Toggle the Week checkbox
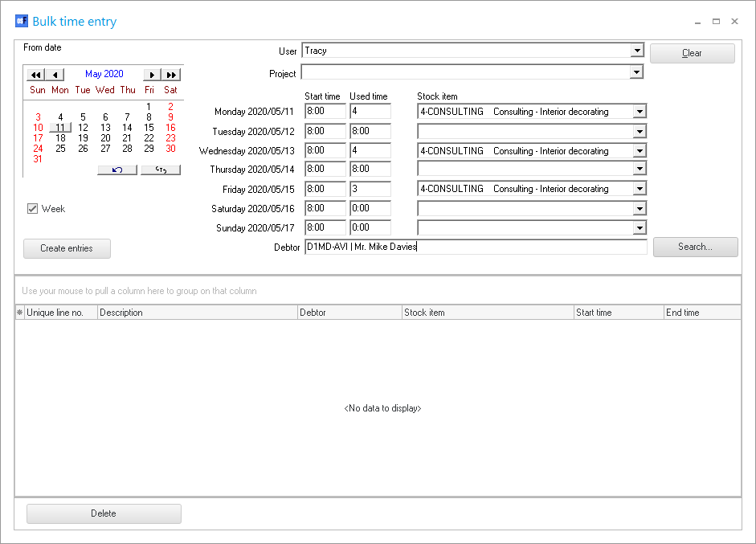 coord(33,209)
